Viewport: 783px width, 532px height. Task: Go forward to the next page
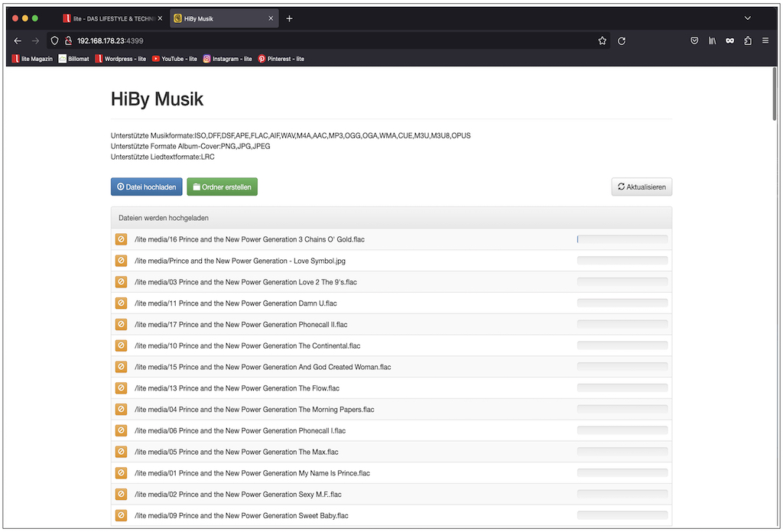pyautogui.click(x=35, y=41)
